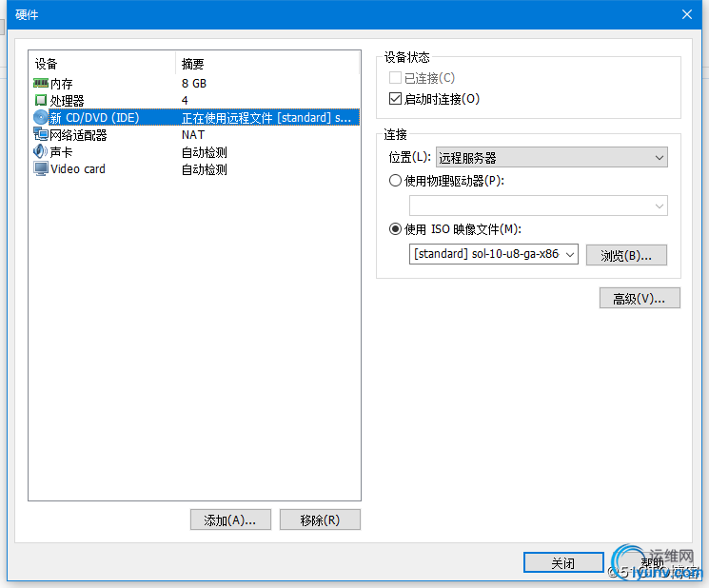Click processor summary value 4
The width and height of the screenshot is (709, 588).
(x=185, y=100)
